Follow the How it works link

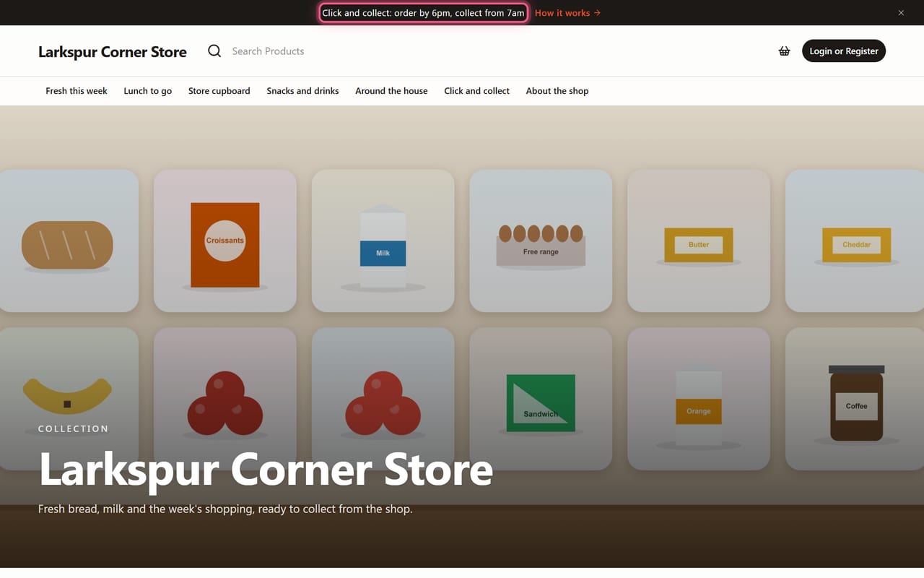coord(567,13)
